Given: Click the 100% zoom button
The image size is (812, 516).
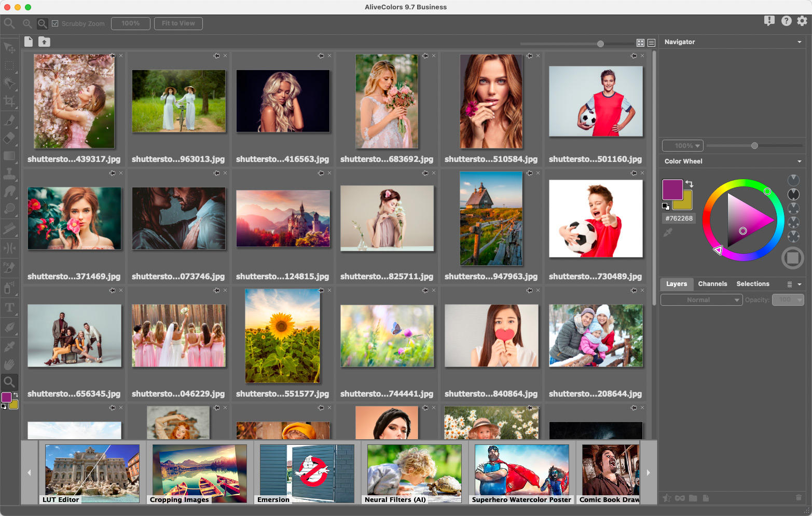Looking at the screenshot, I should 131,23.
